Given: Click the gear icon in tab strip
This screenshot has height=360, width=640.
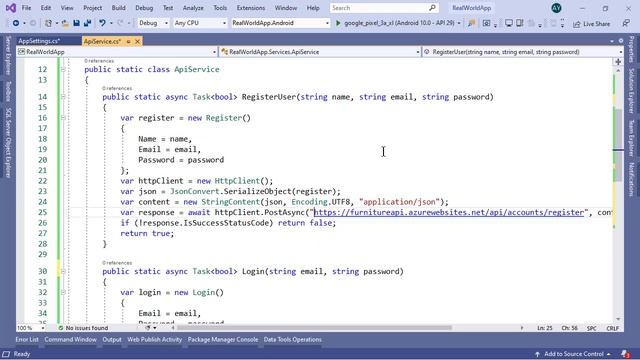Looking at the screenshot, I should click(621, 41).
